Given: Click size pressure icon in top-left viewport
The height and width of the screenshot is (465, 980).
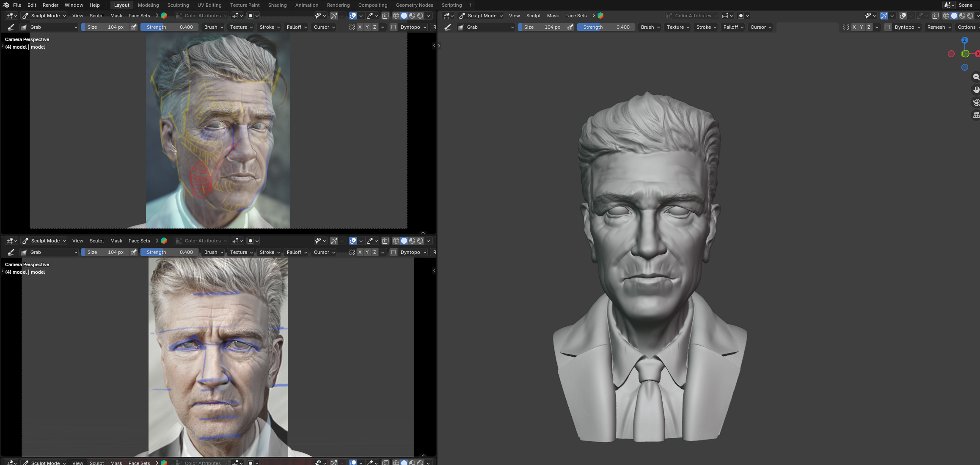Looking at the screenshot, I should pos(134,27).
